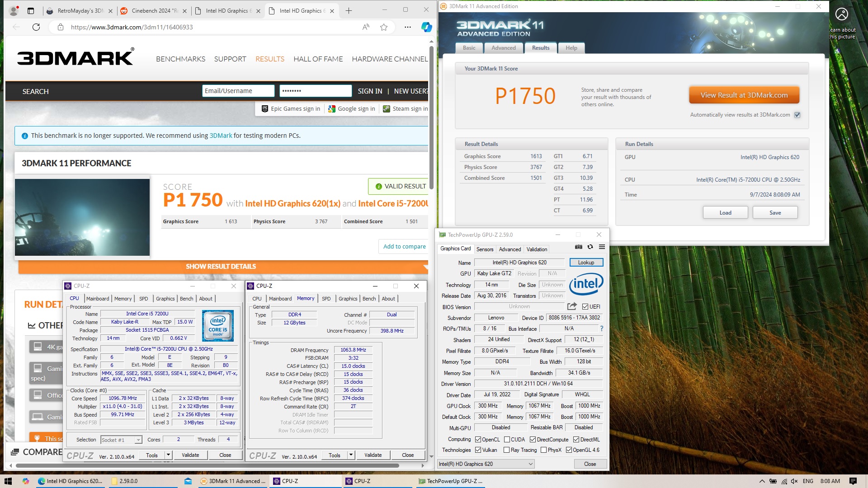Click the Intel logo in GPU-Z

point(586,284)
